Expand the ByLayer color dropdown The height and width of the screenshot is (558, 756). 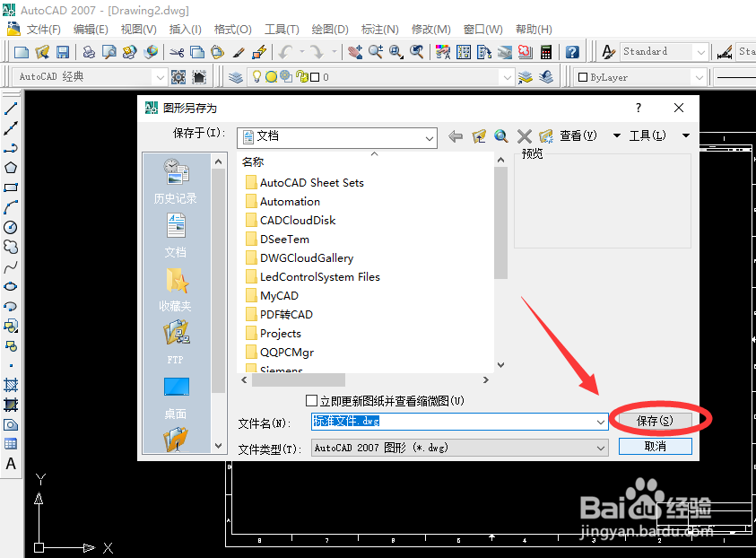[700, 78]
